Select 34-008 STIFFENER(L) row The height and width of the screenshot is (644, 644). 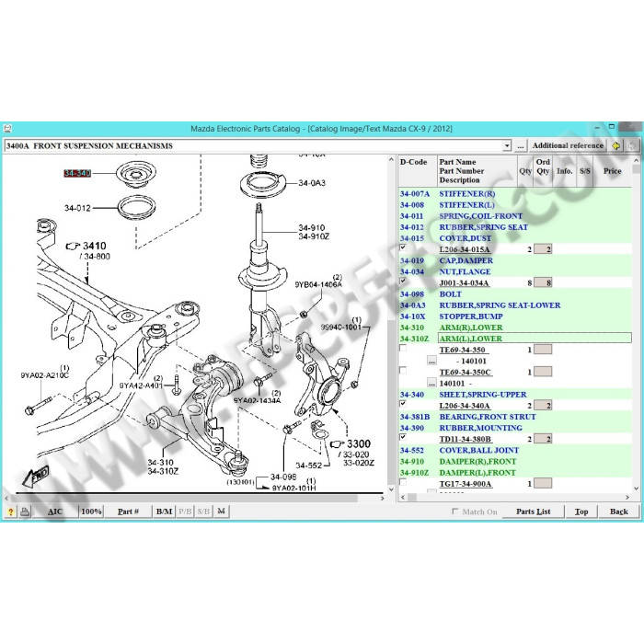[x=515, y=204]
